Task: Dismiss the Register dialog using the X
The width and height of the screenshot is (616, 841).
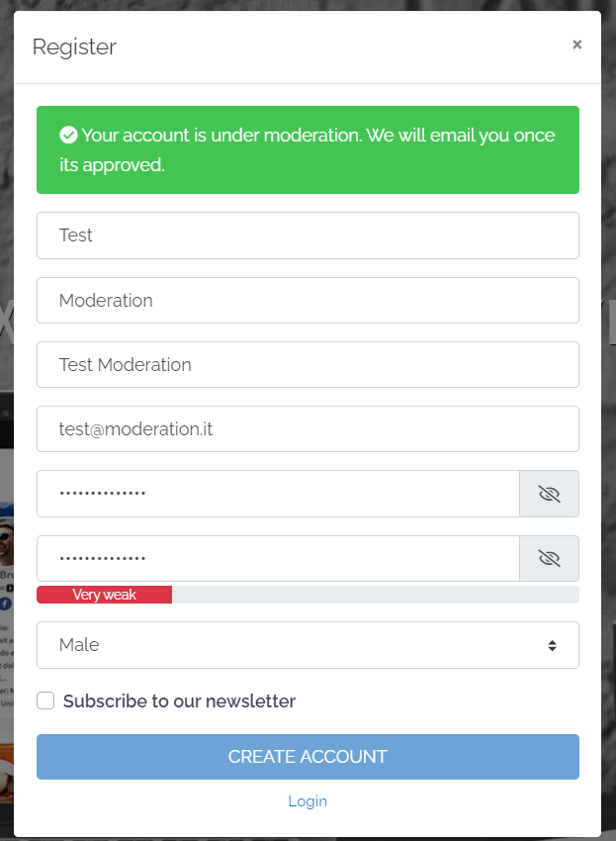Action: click(577, 44)
